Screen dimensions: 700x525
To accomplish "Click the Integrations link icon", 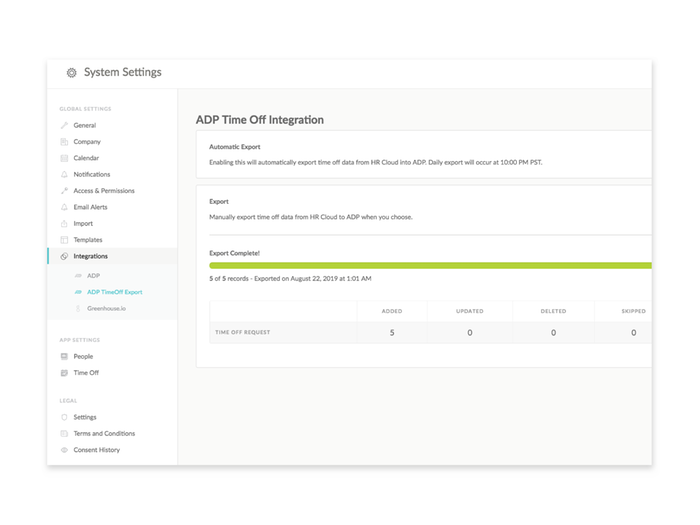I will [64, 256].
